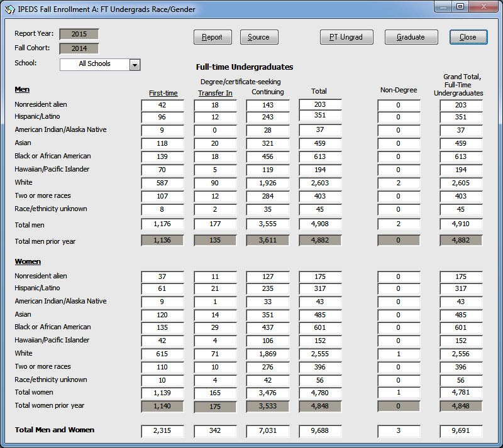Click Total men Grand Total value
This screenshot has height=448, width=503.
click(461, 224)
